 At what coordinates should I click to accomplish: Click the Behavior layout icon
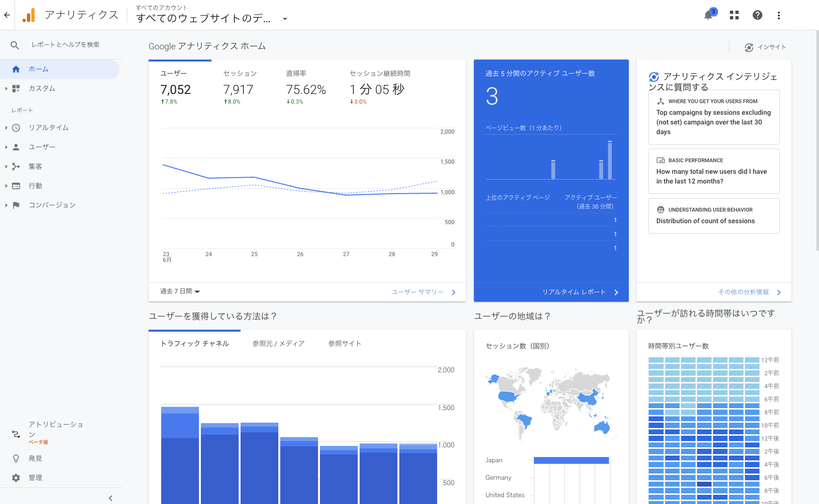pyautogui.click(x=16, y=186)
